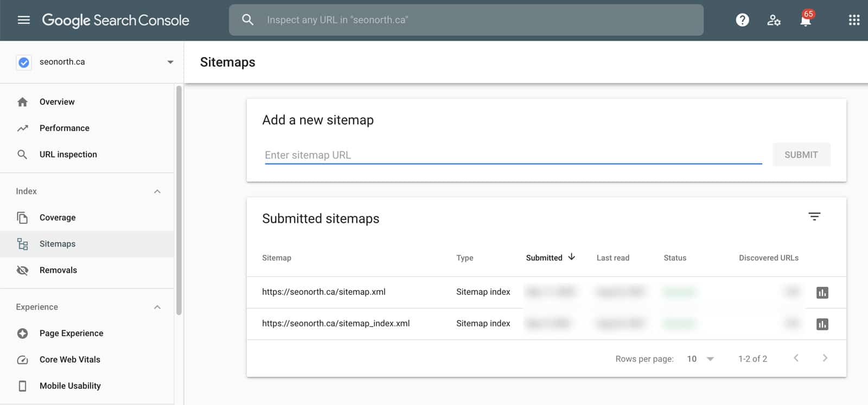The height and width of the screenshot is (405, 868).
Task: Click the Submitted descending sort arrow
Action: click(571, 257)
